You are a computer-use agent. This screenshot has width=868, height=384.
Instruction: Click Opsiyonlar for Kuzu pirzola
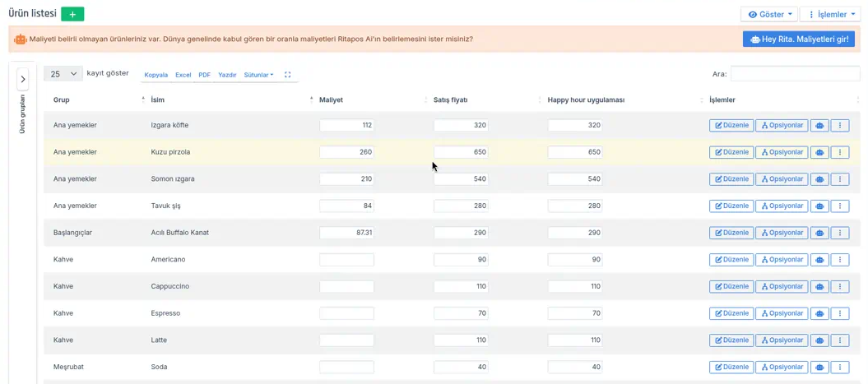coord(782,152)
